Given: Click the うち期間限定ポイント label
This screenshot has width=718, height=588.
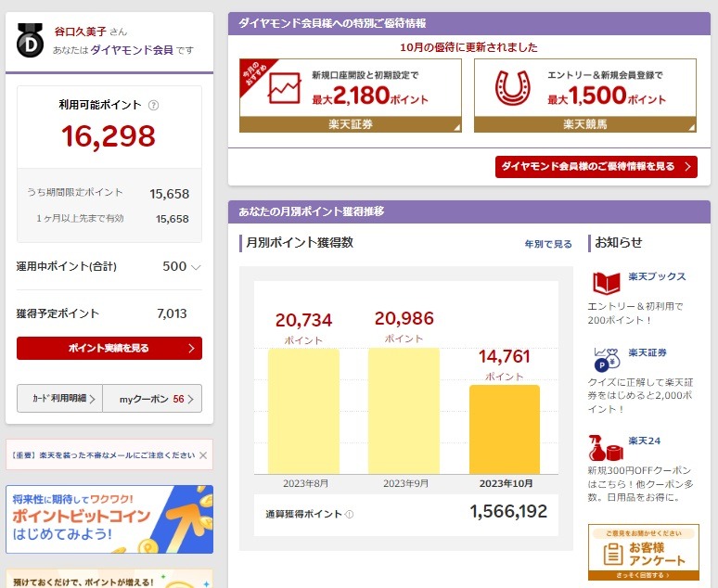Looking at the screenshot, I should click(75, 192).
